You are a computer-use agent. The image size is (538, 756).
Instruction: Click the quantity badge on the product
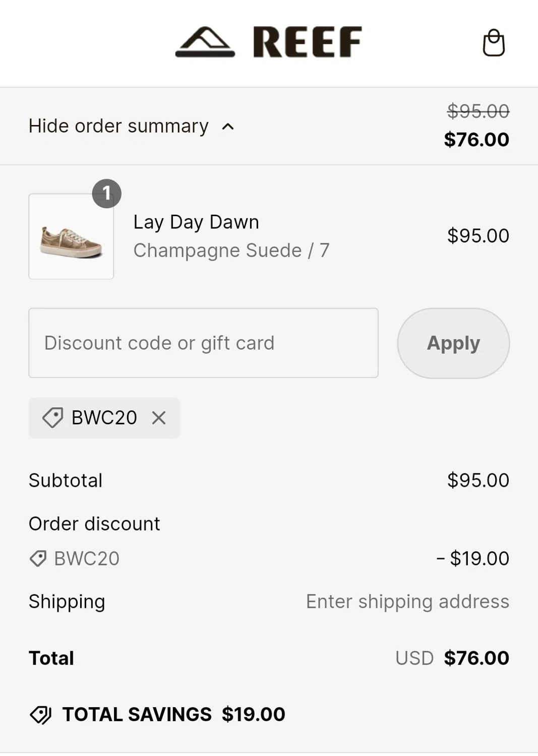[x=106, y=194]
